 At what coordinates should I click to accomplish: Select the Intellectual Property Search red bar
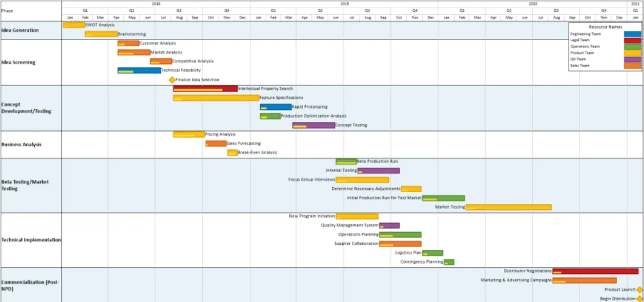[205, 88]
